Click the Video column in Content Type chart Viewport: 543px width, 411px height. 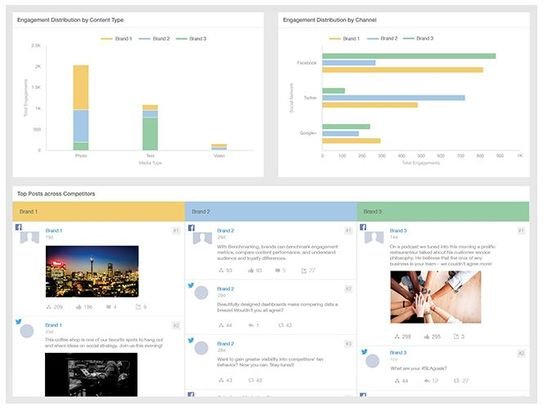pos(219,147)
